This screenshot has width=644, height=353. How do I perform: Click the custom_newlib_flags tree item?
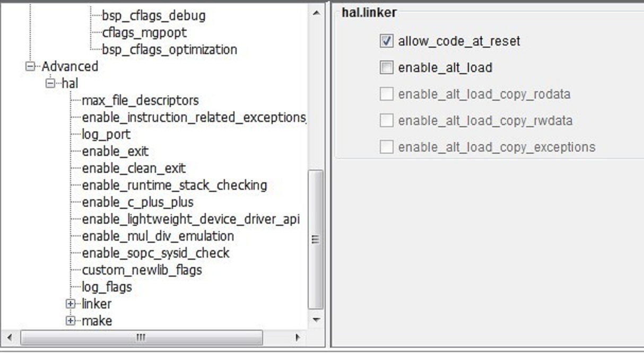point(142,270)
